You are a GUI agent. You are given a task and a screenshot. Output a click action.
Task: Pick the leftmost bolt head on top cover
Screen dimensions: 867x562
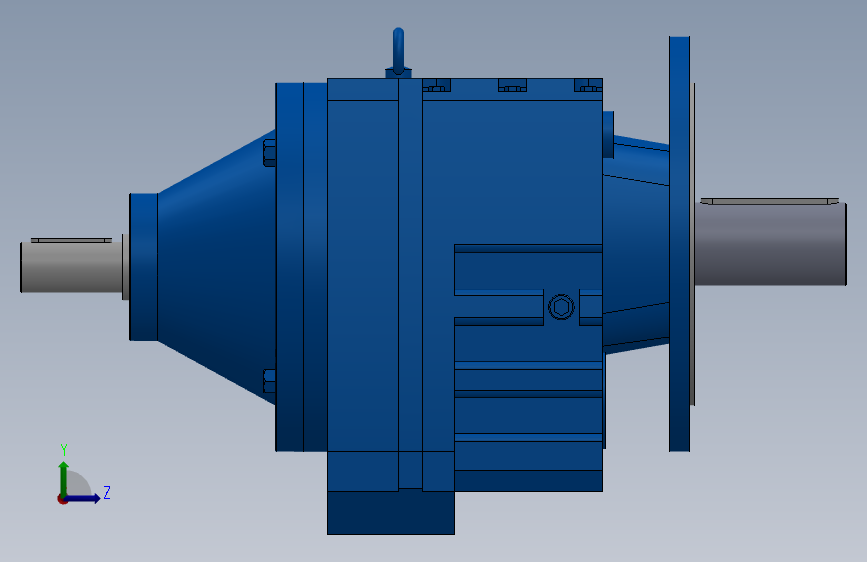click(437, 86)
